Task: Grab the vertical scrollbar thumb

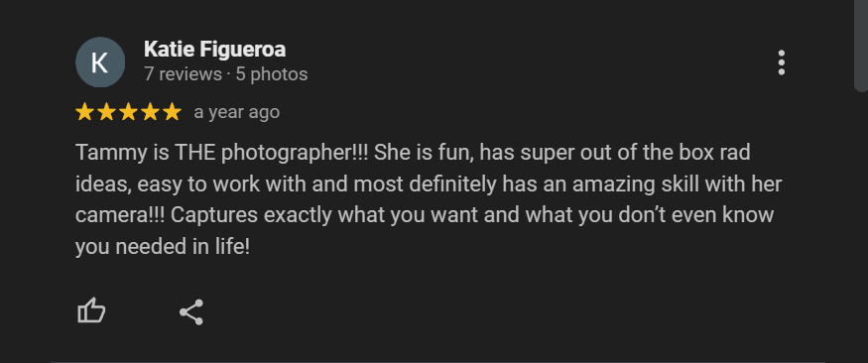Action: (861, 46)
